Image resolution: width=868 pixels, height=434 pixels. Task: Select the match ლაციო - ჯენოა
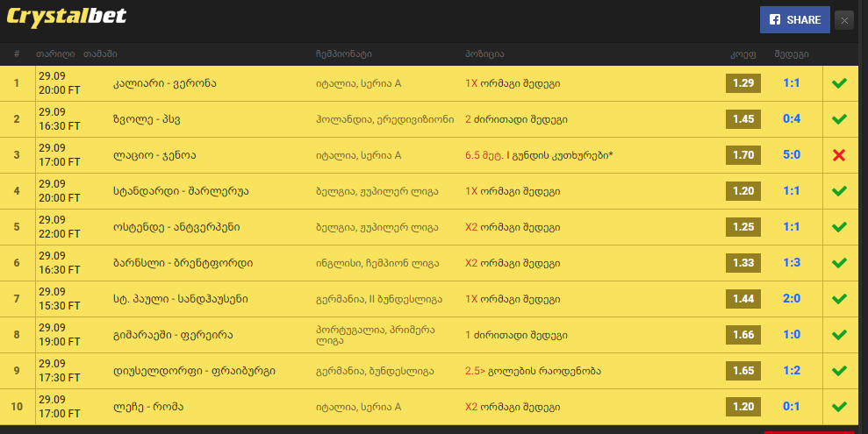154,155
